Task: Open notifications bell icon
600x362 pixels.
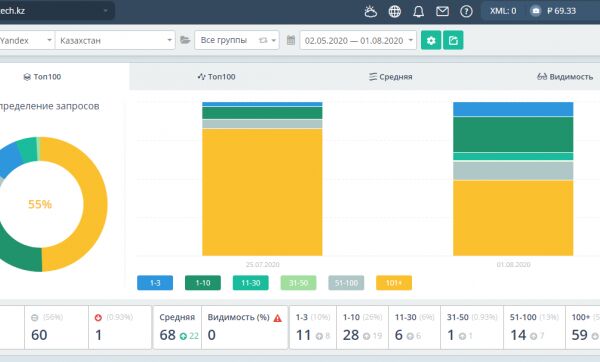Action: coord(418,11)
